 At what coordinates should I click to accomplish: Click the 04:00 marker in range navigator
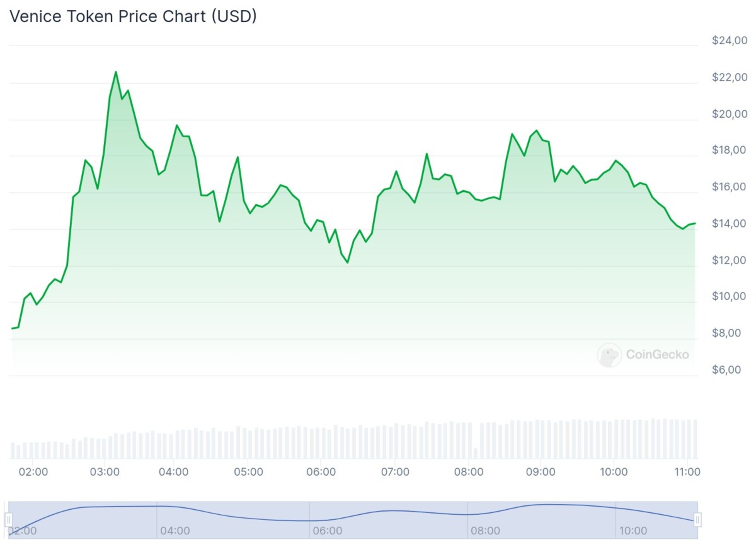175,531
